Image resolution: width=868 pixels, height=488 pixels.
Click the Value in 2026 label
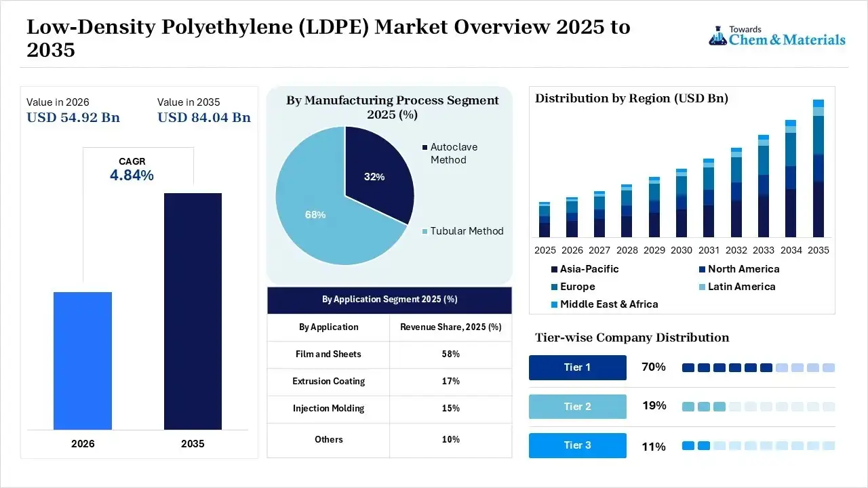point(58,102)
